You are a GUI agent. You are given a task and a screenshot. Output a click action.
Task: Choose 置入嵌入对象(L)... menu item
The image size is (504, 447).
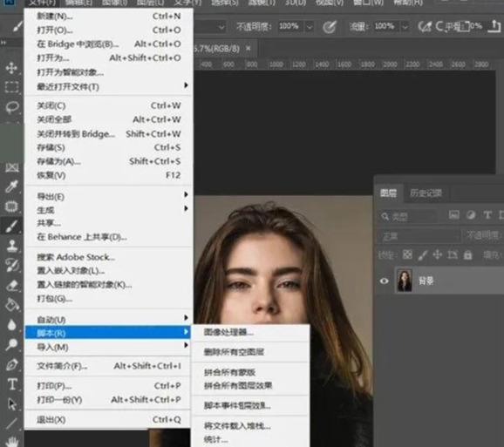tap(109, 271)
